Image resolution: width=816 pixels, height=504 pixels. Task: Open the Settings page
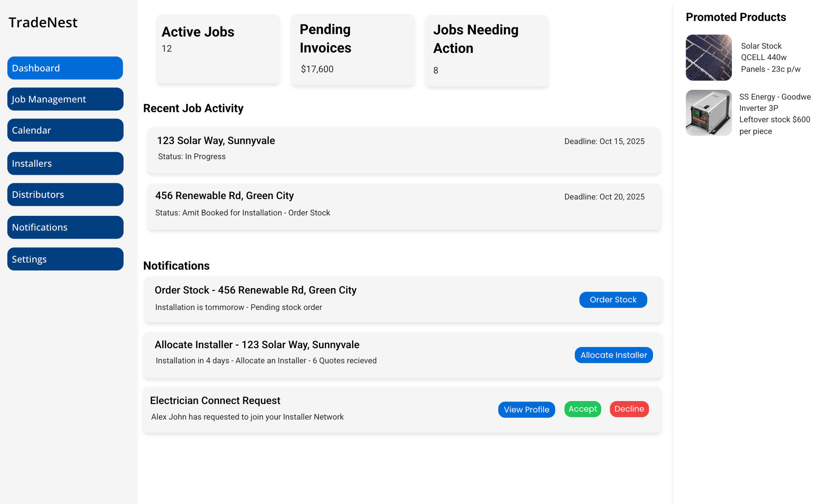(x=65, y=259)
